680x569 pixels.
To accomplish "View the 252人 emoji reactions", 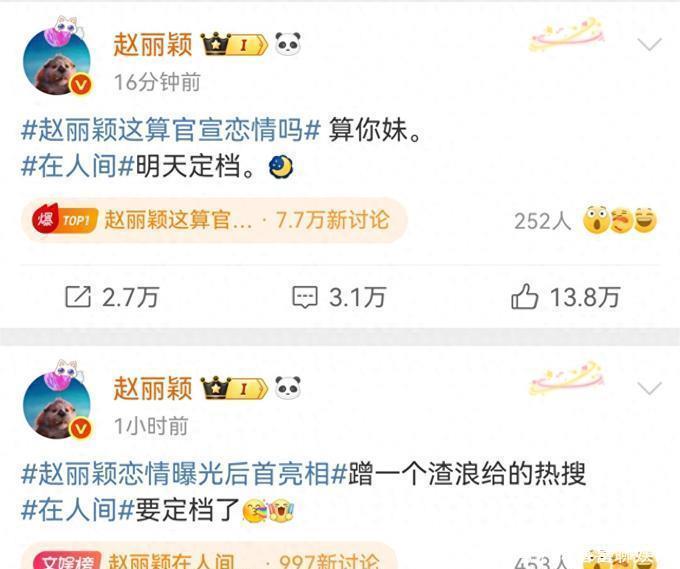I will tap(585, 220).
